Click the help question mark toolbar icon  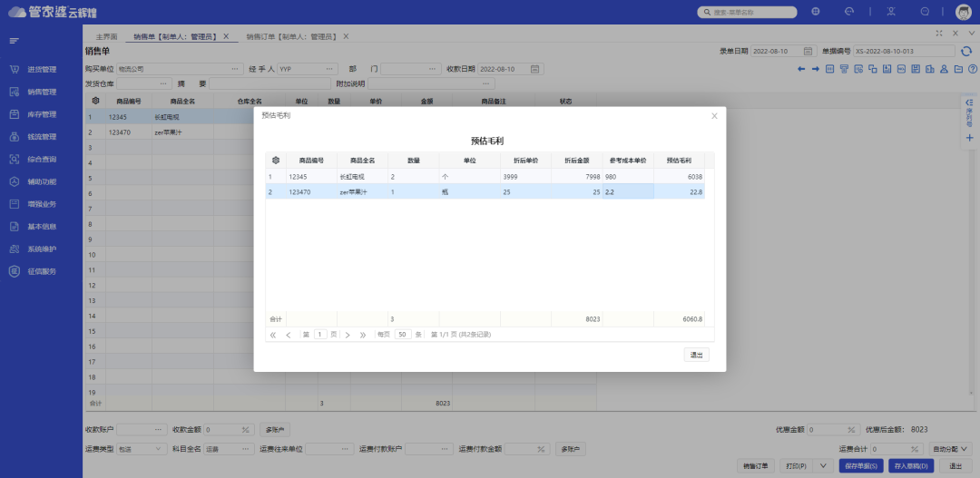(972, 69)
